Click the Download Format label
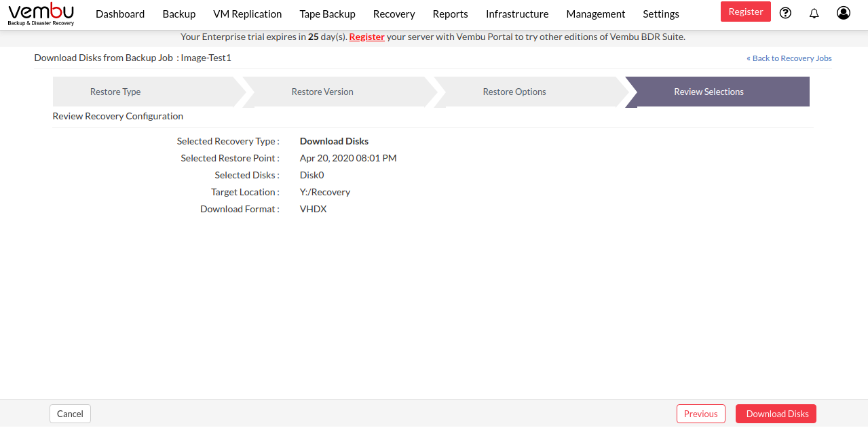 [x=240, y=209]
